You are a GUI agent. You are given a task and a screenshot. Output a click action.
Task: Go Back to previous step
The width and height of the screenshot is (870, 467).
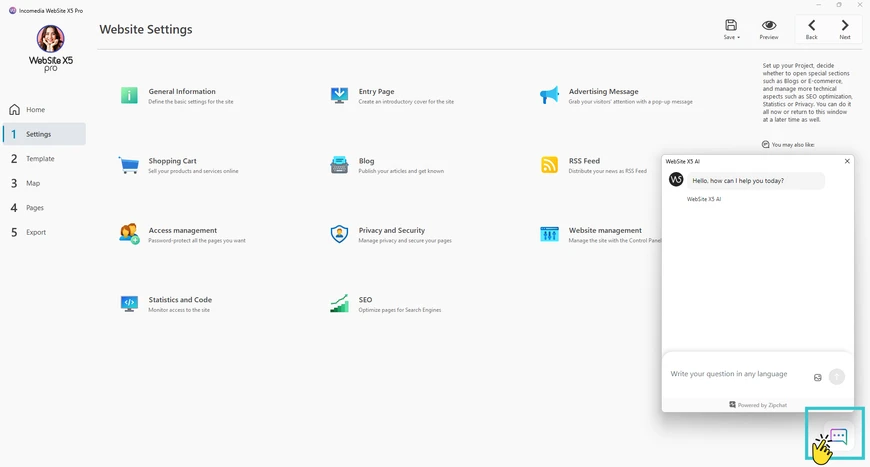tap(811, 29)
